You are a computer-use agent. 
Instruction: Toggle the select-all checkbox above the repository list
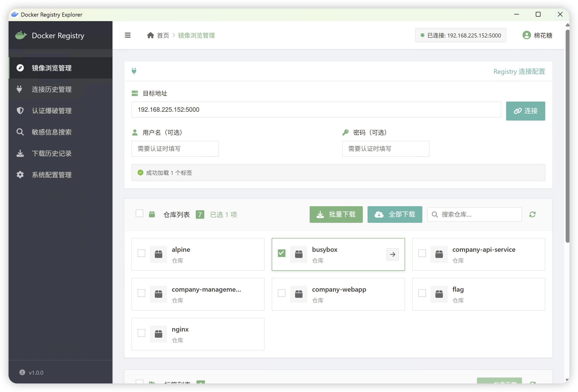(x=140, y=213)
